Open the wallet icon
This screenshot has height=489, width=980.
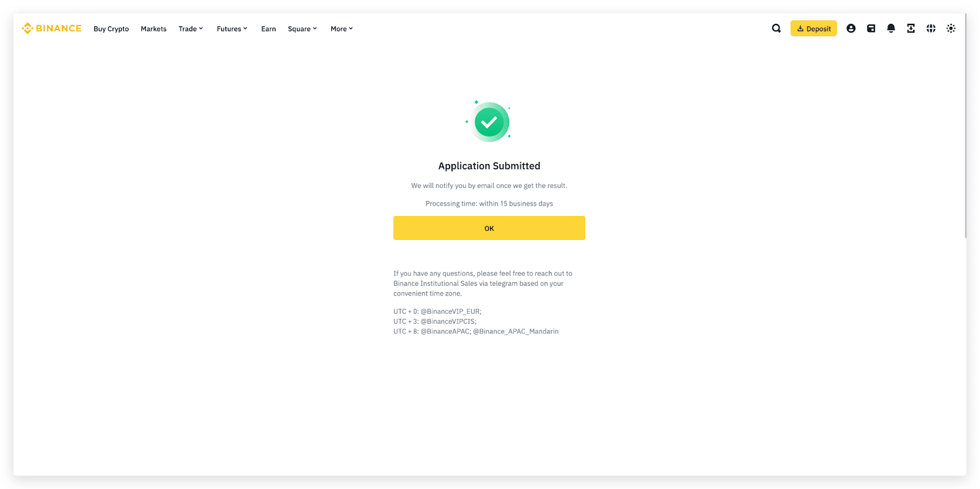(871, 28)
